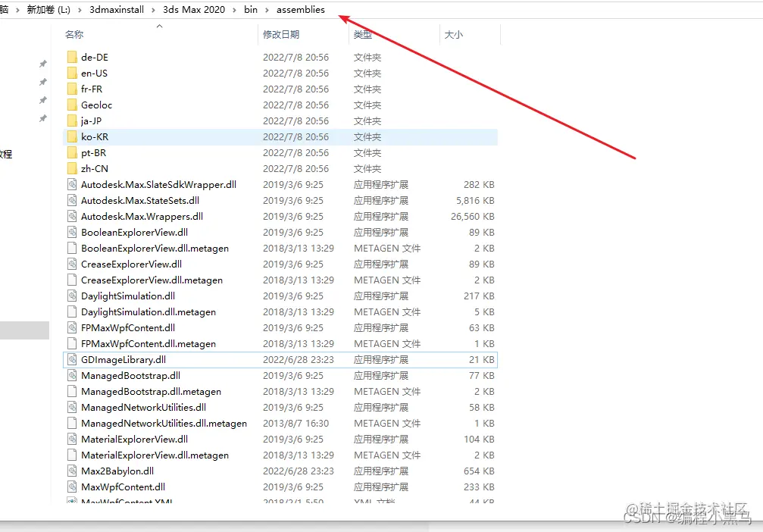Image resolution: width=763 pixels, height=532 pixels.
Task: Click the FPMaxWpfContent.dll file icon
Action: (72, 328)
